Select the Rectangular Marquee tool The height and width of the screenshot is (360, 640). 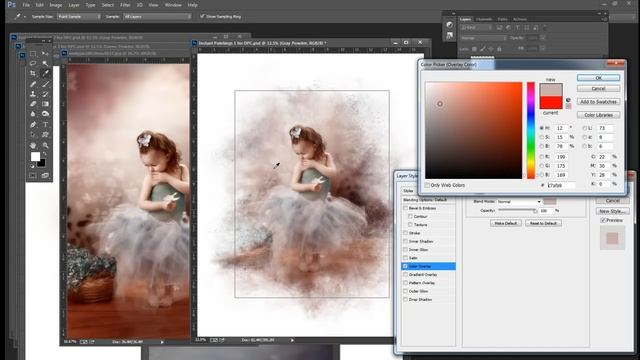[x=33, y=53]
